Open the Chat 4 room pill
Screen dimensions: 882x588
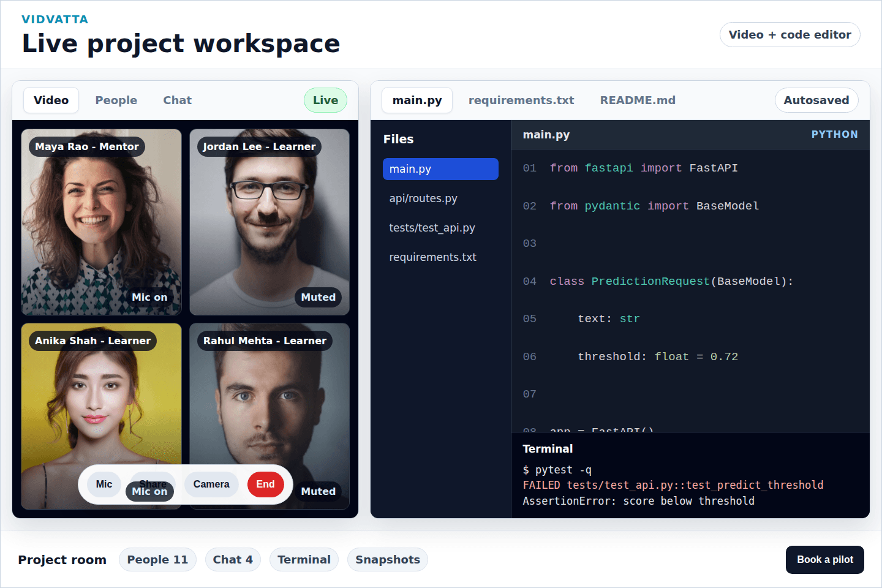click(x=233, y=559)
